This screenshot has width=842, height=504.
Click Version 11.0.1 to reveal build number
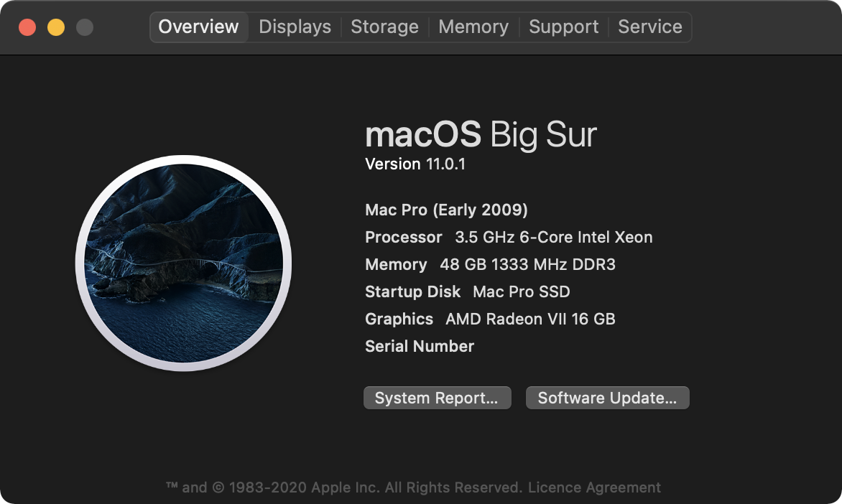(x=415, y=164)
